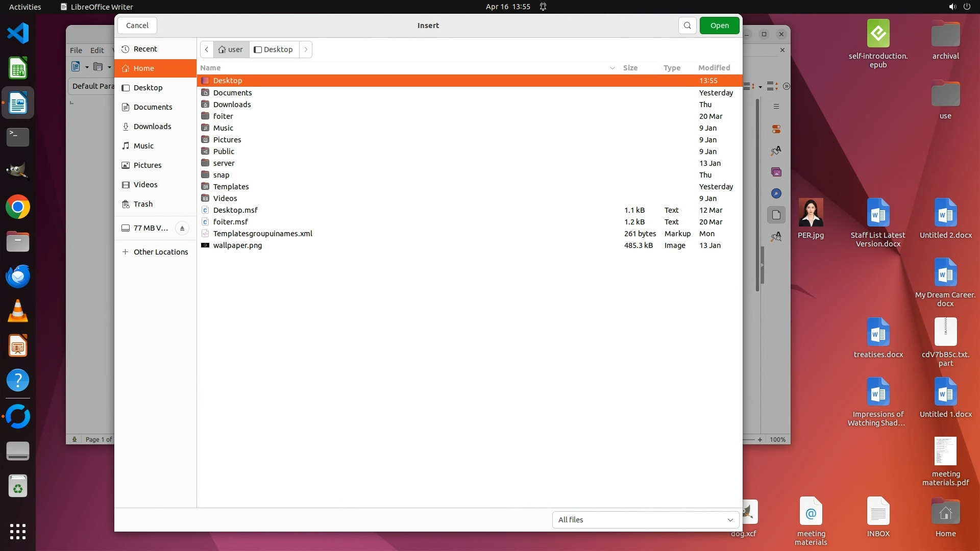Cancel the Insert dialog
Image resolution: width=980 pixels, height=551 pixels.
[137, 26]
